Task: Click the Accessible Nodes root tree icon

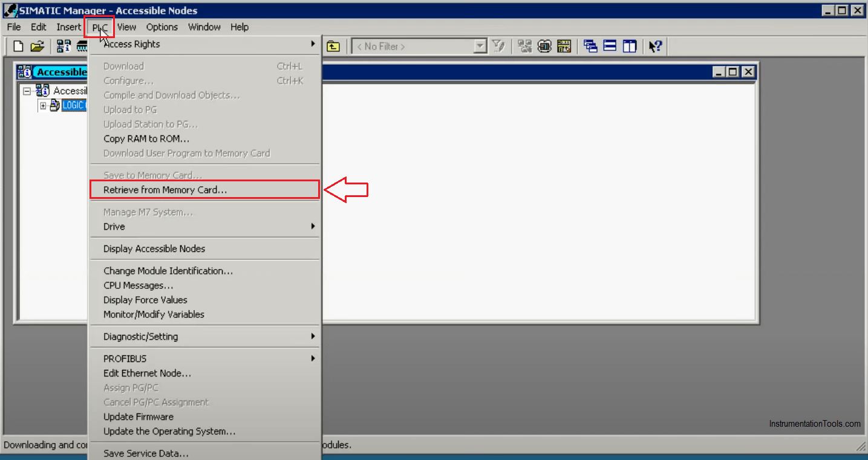Action: click(x=42, y=91)
